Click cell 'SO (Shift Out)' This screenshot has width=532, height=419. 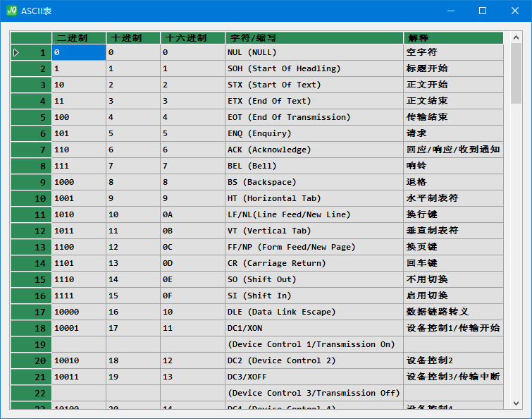(x=314, y=279)
